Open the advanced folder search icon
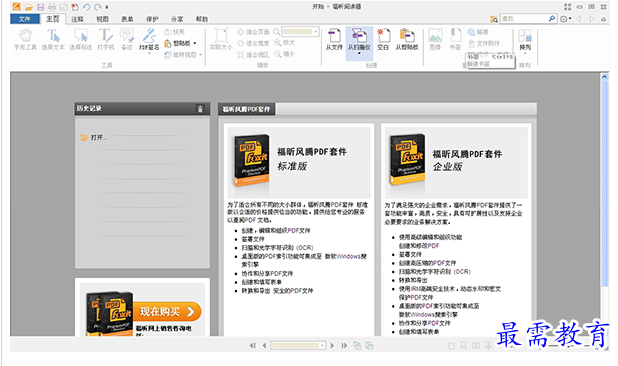 click(x=494, y=19)
